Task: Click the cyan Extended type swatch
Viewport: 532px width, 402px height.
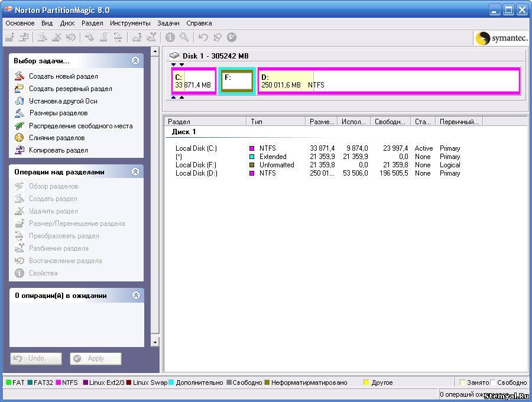Action: point(252,157)
